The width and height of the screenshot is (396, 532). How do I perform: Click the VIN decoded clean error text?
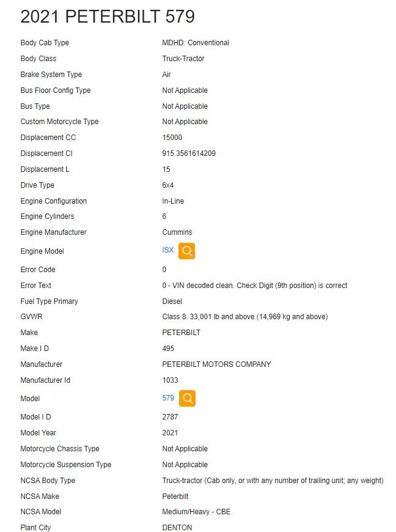(x=255, y=286)
